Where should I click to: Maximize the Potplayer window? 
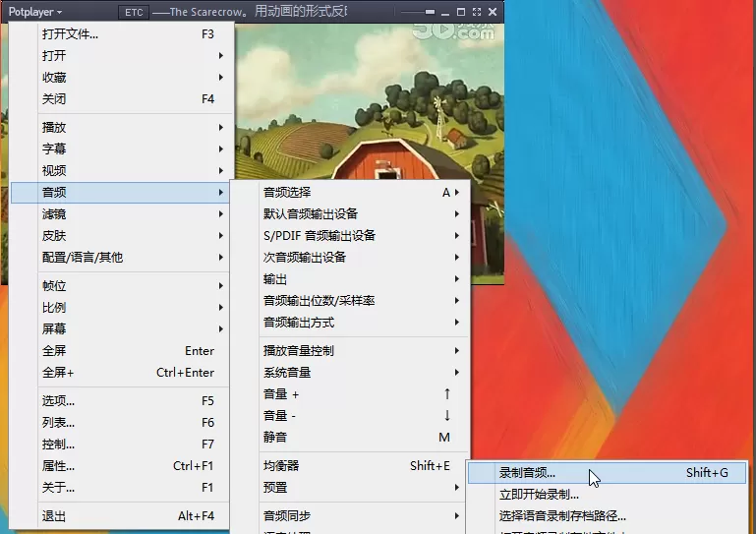click(x=461, y=12)
